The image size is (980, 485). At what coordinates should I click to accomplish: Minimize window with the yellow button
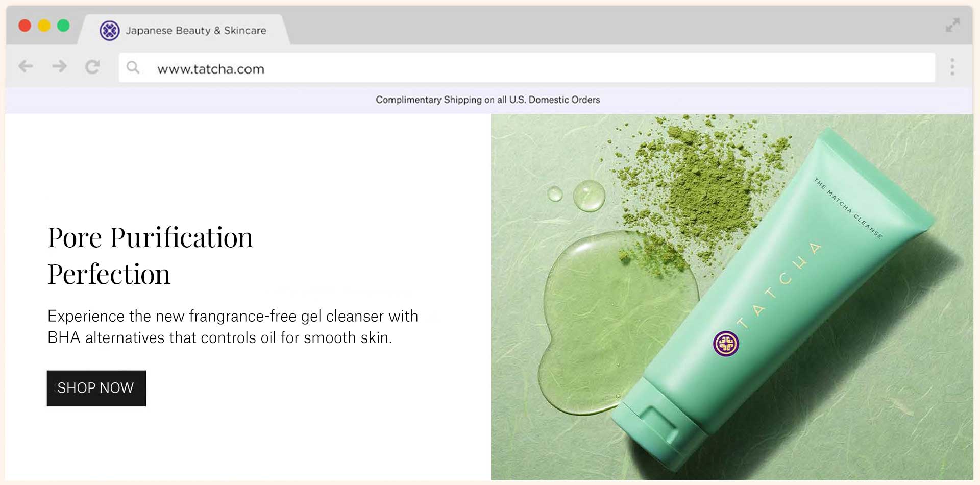(44, 26)
